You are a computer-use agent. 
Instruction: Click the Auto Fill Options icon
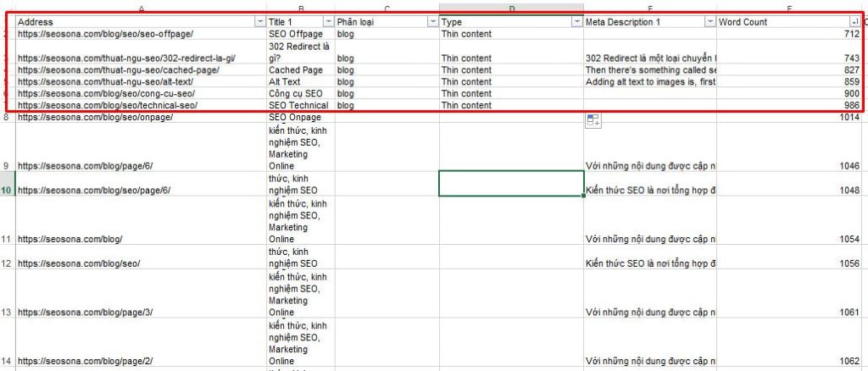click(593, 120)
